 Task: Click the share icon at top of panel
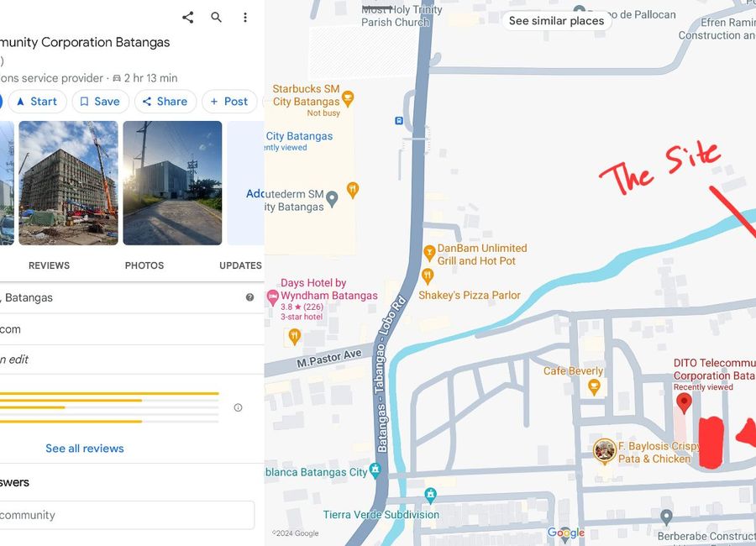[x=188, y=18]
